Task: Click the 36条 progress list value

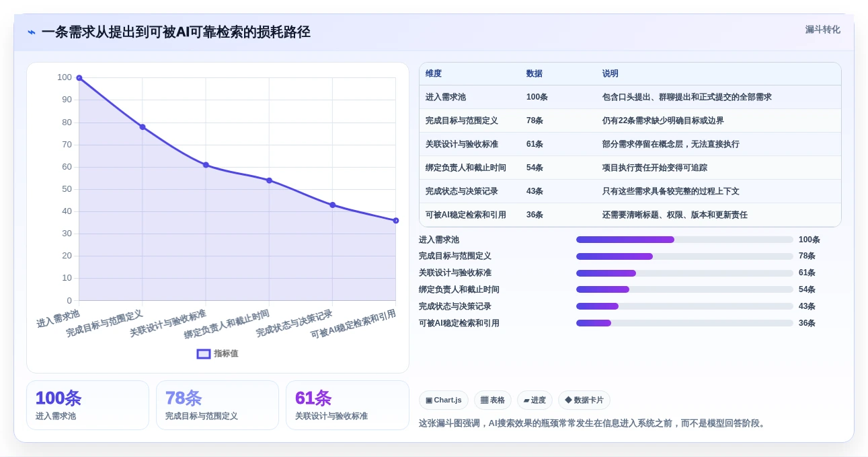Action: pos(807,323)
